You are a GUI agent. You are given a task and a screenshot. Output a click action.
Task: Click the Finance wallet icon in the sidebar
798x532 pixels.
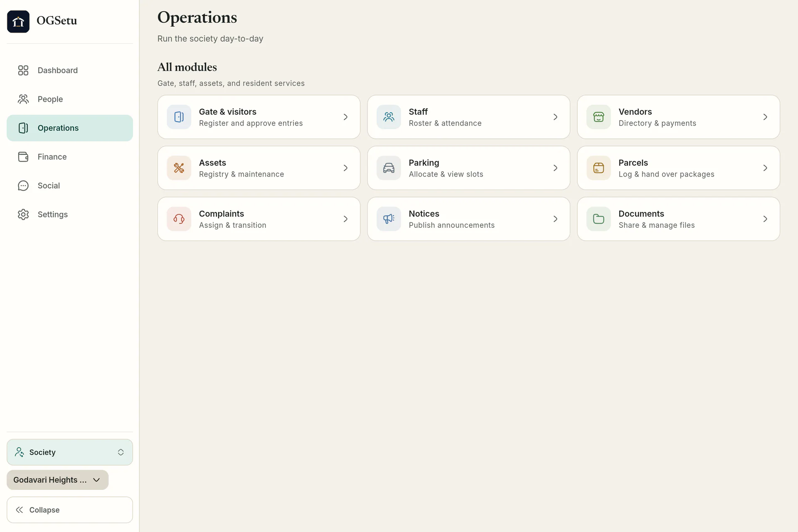[x=23, y=157]
